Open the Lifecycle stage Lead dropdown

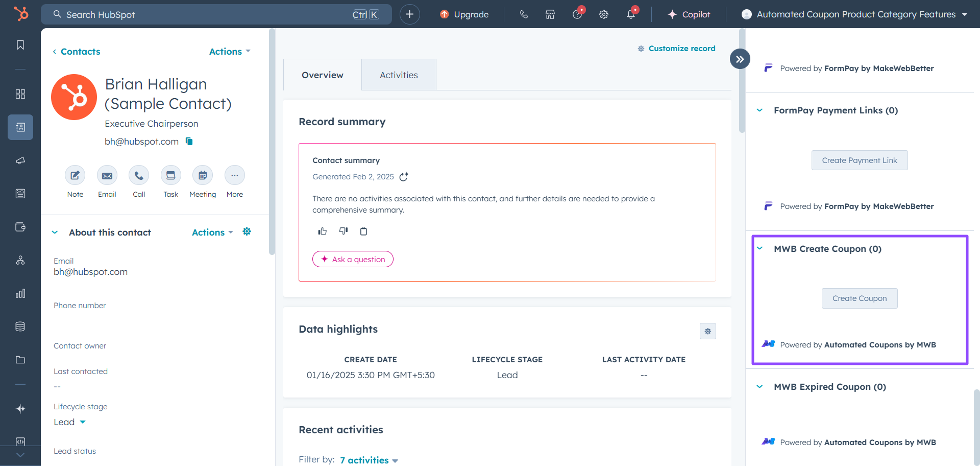tap(69, 422)
